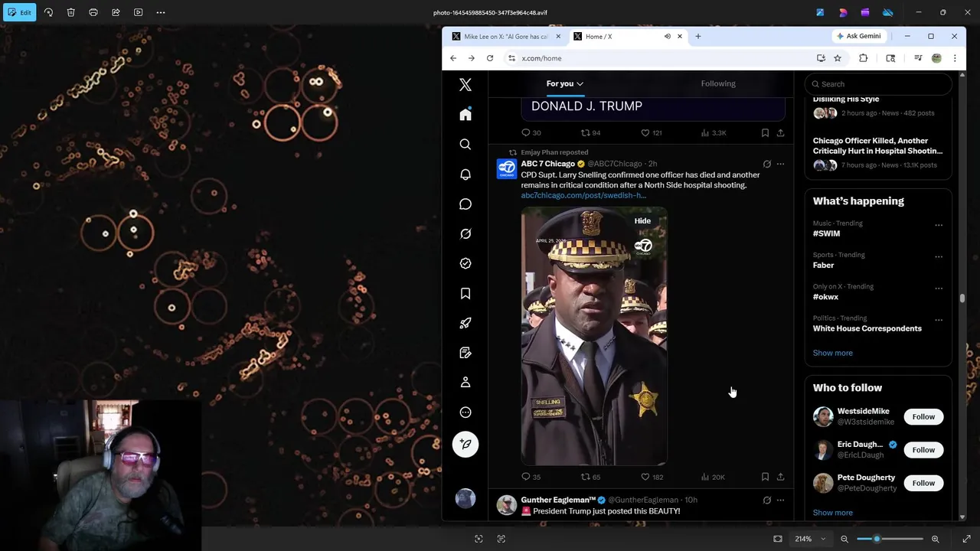Open X Chat messages icon

click(x=465, y=204)
